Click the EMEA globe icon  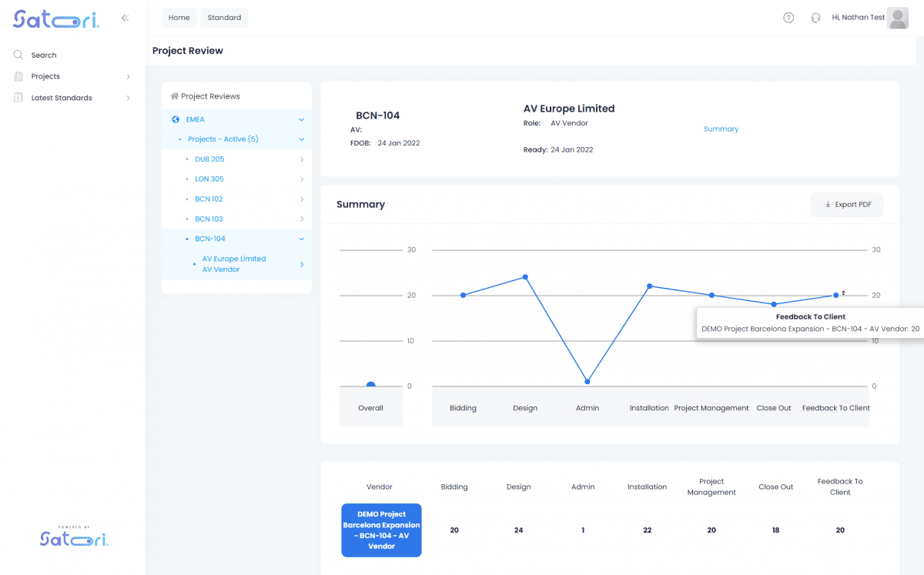pos(176,119)
